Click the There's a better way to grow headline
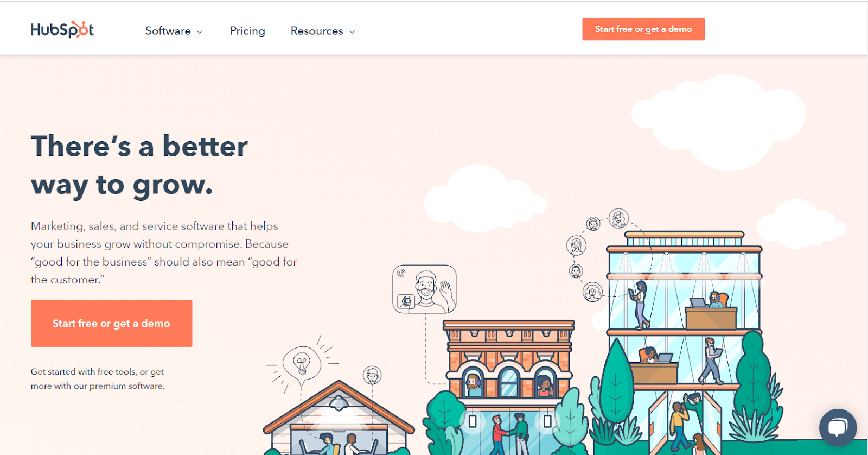The width and height of the screenshot is (868, 455). [x=139, y=166]
